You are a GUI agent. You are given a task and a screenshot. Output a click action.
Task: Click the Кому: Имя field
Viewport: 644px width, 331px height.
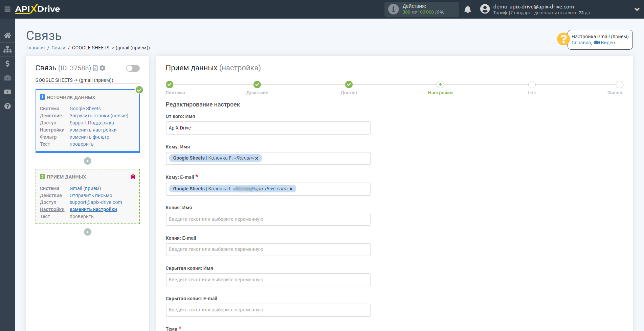(x=268, y=159)
